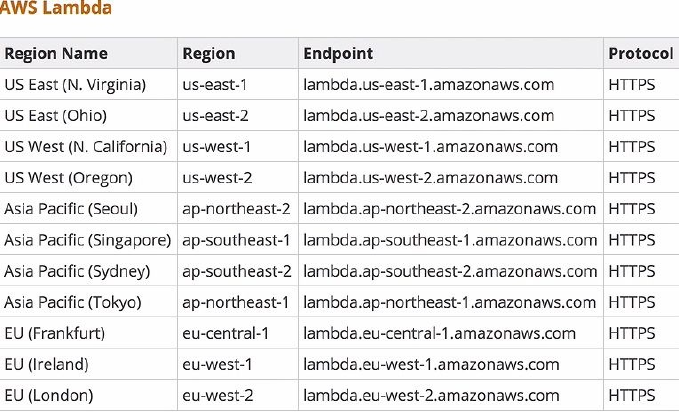Select the ap-northeast-2 region code

point(237,209)
